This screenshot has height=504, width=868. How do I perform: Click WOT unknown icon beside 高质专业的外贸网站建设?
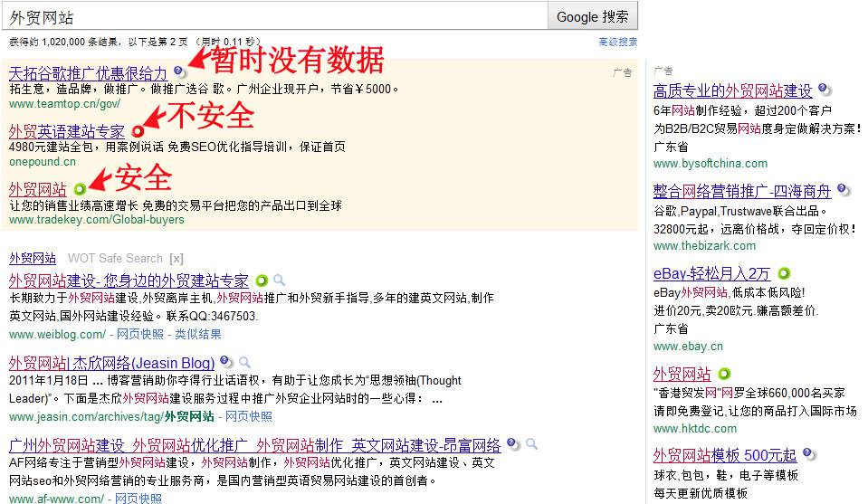tap(824, 89)
